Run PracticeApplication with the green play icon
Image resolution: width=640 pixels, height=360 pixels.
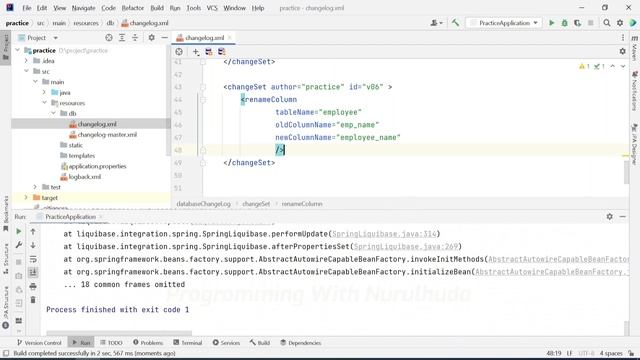[x=551, y=23]
